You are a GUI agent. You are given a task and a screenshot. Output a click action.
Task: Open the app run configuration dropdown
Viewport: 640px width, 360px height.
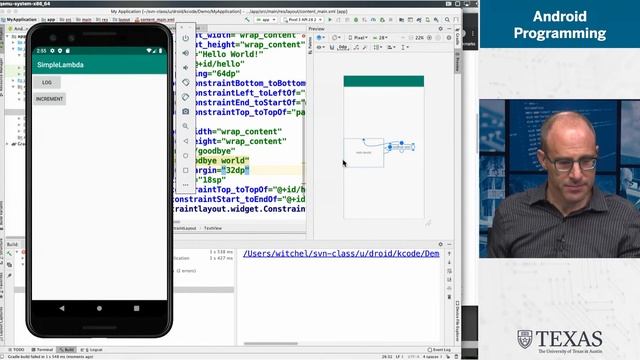pos(265,20)
